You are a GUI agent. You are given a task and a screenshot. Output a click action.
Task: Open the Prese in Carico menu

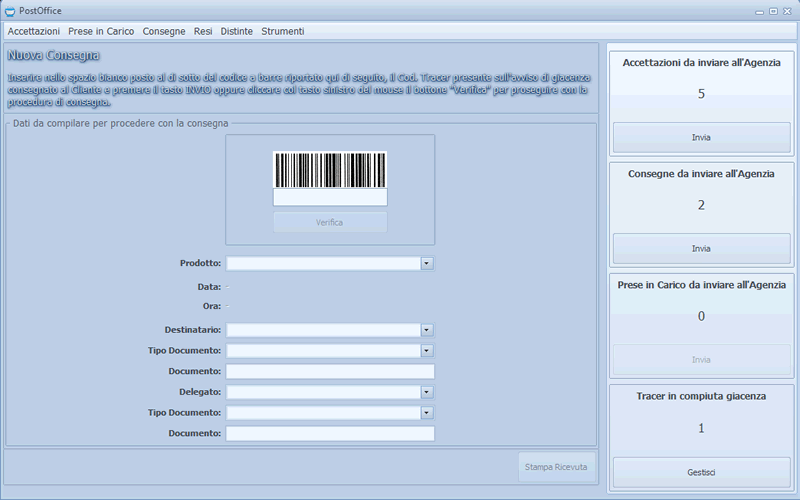click(x=101, y=31)
